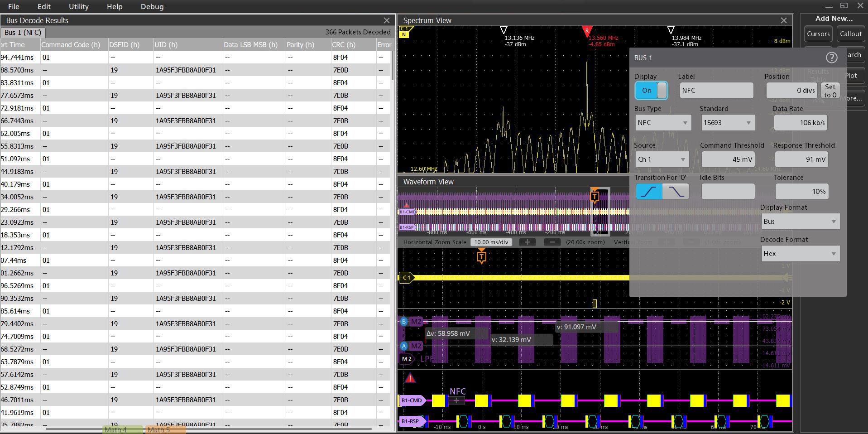Click the orange T trigger marker
Screen dimensions: 868x434
[x=481, y=257]
